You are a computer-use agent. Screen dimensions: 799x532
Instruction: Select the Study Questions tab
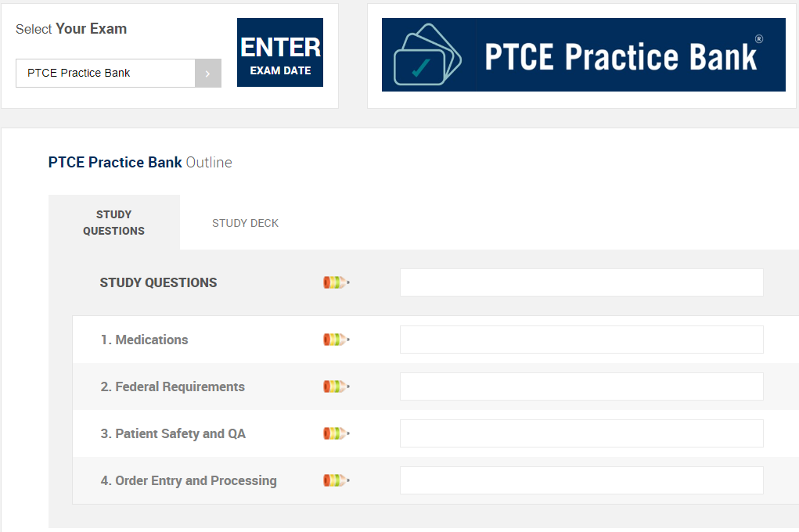[x=114, y=223]
